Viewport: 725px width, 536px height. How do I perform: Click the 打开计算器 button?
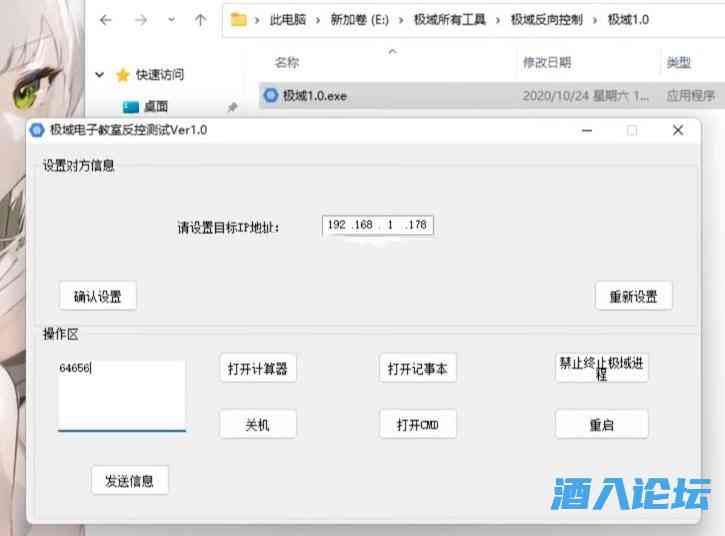click(x=258, y=369)
